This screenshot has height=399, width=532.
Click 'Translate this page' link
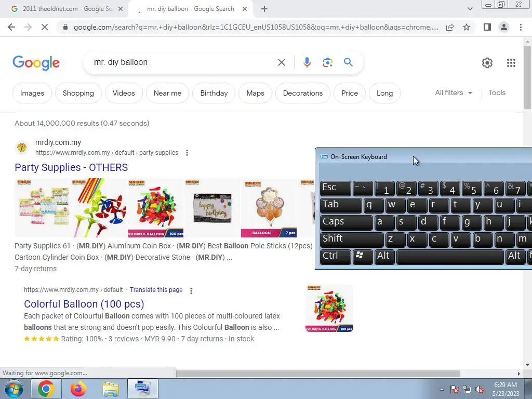pos(156,290)
